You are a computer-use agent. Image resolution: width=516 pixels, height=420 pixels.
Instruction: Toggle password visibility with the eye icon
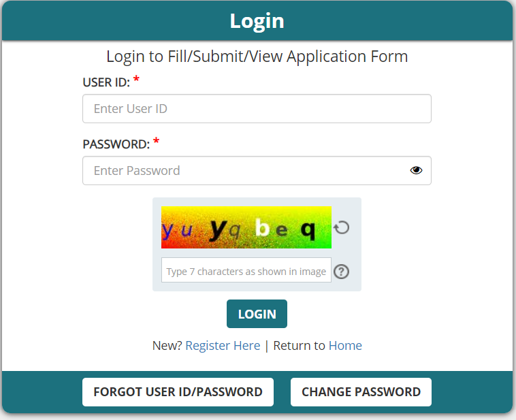pos(416,170)
